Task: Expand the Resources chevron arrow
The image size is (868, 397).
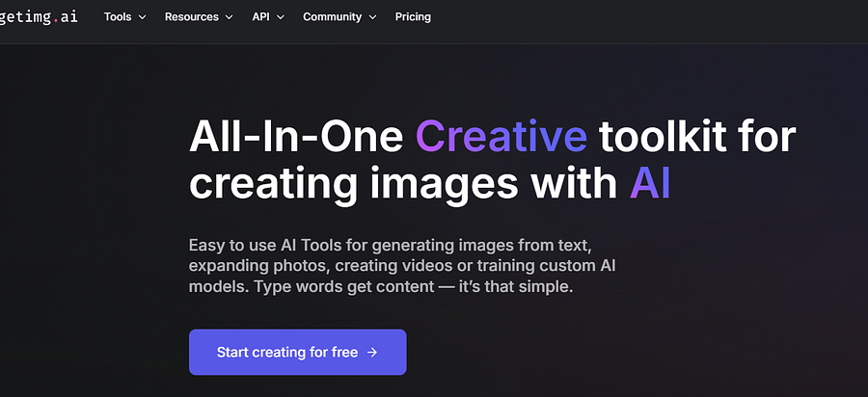Action: click(x=229, y=17)
